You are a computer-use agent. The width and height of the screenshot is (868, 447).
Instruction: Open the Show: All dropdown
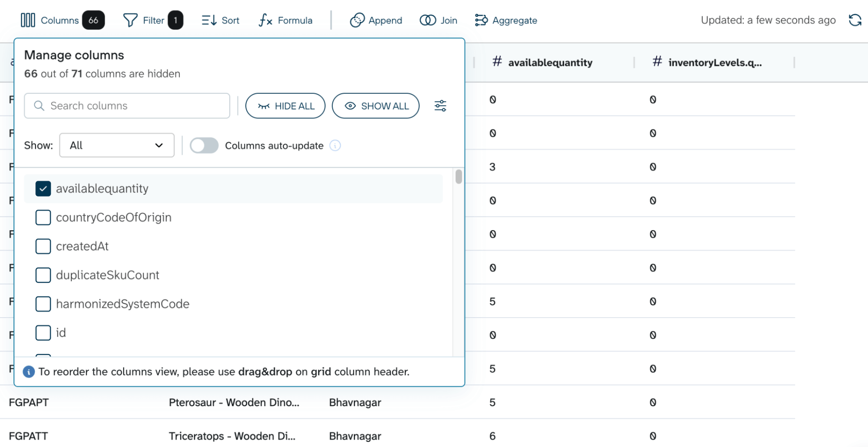pyautogui.click(x=116, y=145)
